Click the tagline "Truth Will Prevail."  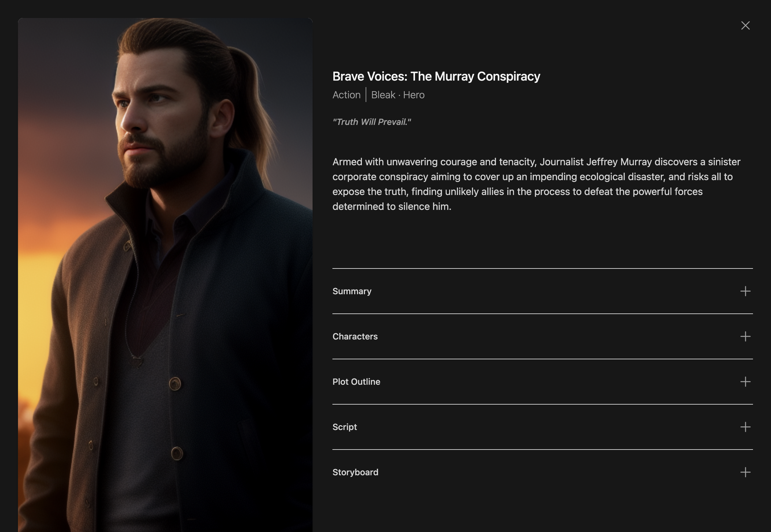tap(372, 122)
